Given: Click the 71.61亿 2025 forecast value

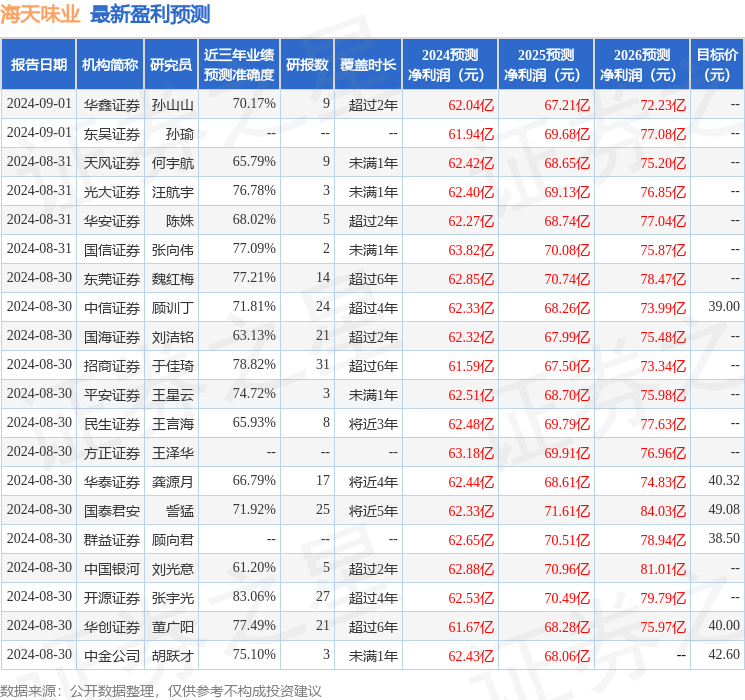Looking at the screenshot, I should 567,511.
